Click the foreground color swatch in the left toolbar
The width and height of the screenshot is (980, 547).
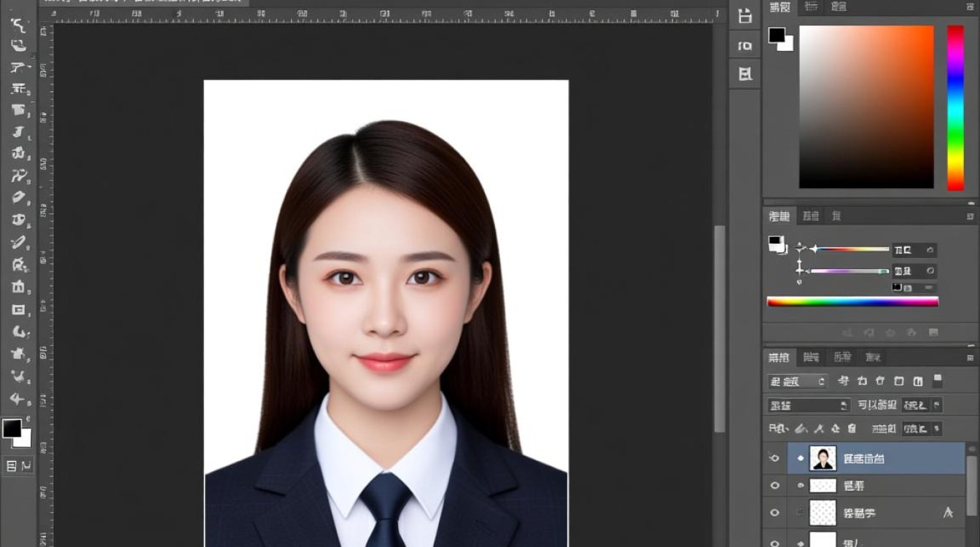(x=12, y=428)
